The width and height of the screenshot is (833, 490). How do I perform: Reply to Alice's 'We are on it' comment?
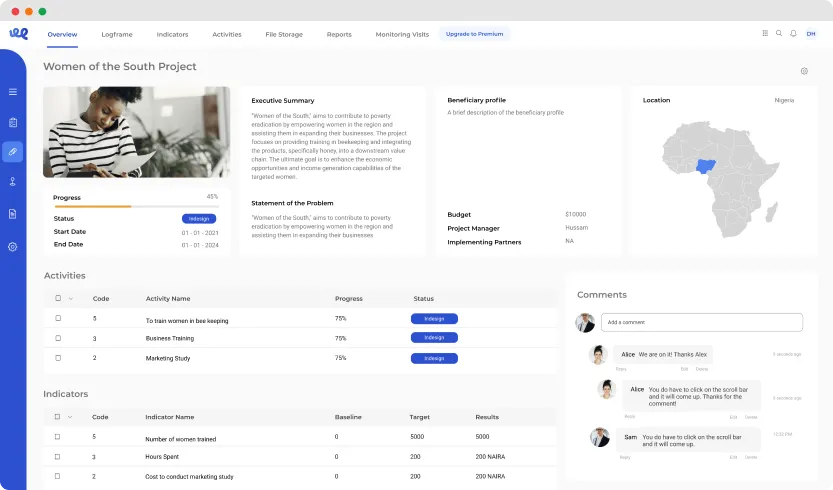click(x=621, y=369)
